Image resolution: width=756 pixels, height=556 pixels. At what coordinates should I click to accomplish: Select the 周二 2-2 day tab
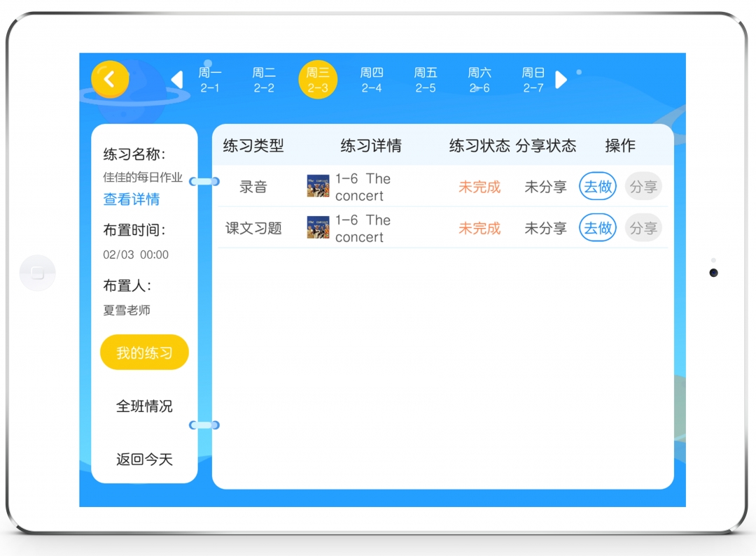(264, 80)
